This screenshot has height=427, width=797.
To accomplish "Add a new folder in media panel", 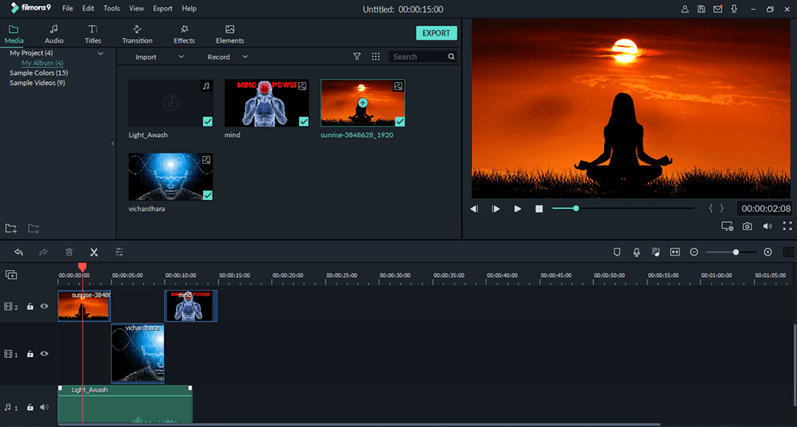I will click(13, 229).
